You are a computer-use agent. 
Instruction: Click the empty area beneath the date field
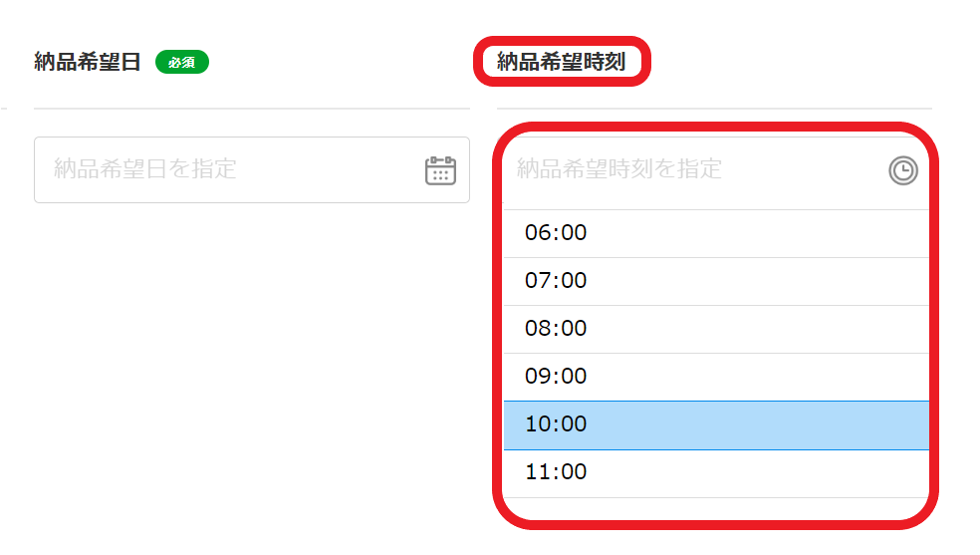click(252, 363)
